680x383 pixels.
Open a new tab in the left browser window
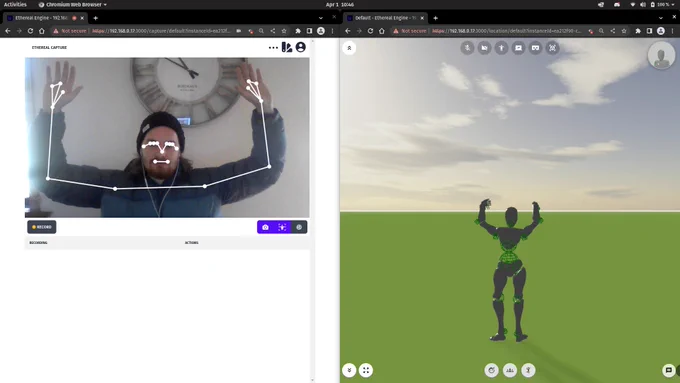click(95, 18)
